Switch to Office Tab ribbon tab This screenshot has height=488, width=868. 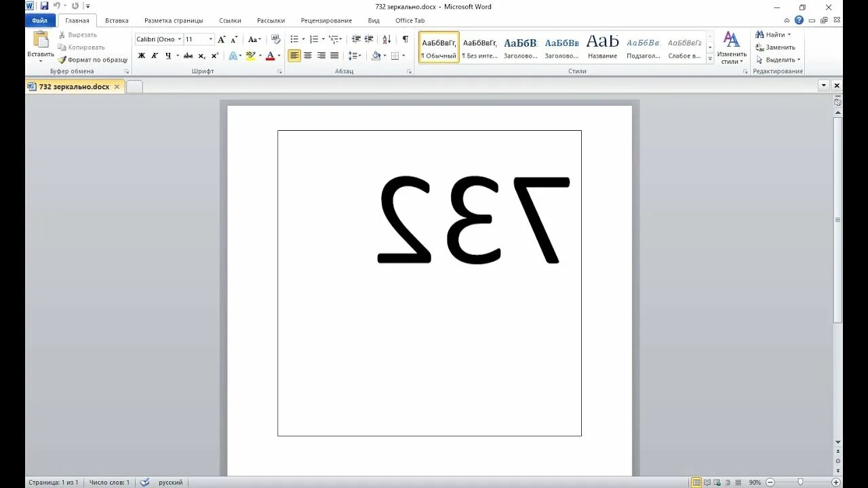(410, 20)
